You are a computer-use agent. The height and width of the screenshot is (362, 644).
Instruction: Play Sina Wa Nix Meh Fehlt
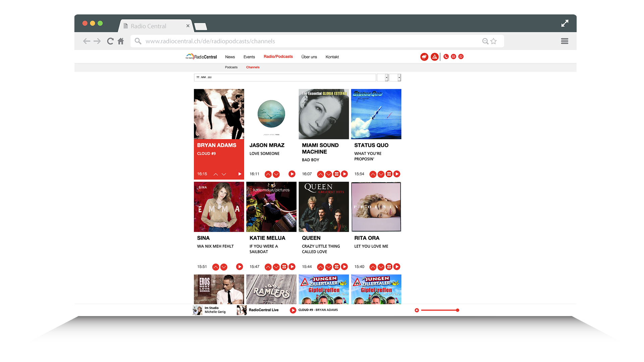tap(239, 267)
